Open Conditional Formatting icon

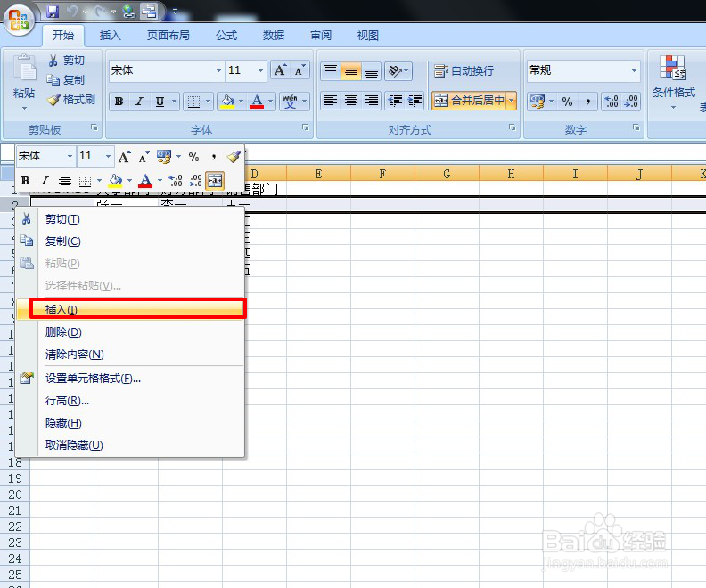click(x=673, y=68)
